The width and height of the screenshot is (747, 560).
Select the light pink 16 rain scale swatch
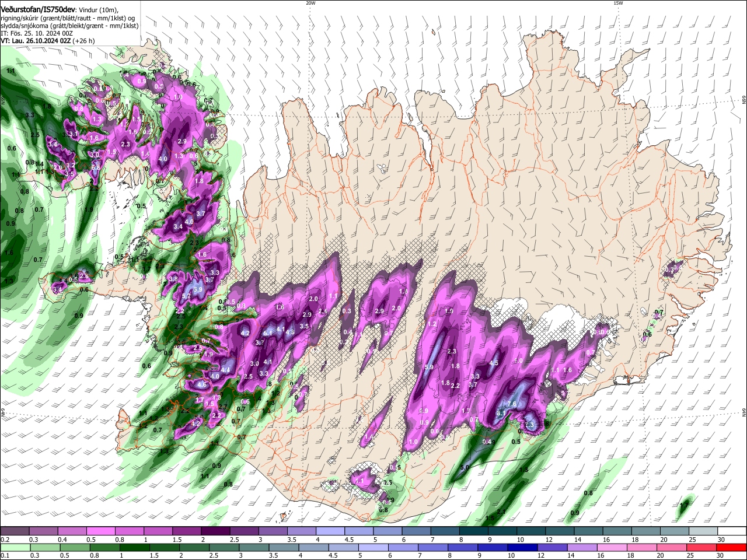pyautogui.click(x=612, y=547)
